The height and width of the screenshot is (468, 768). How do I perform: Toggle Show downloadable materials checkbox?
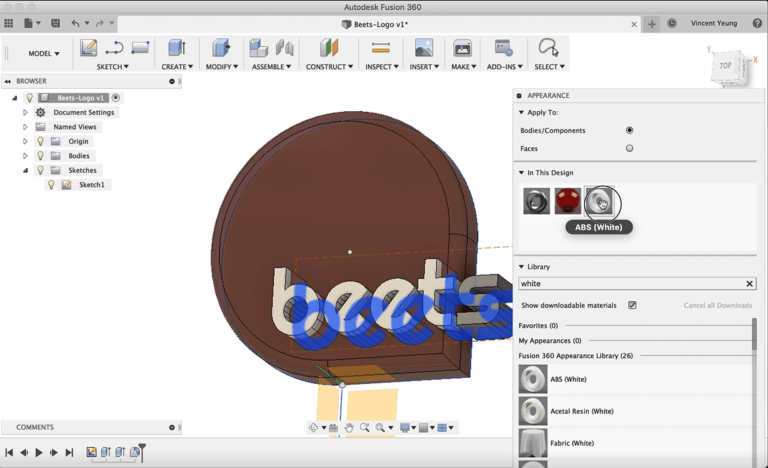tap(632, 305)
